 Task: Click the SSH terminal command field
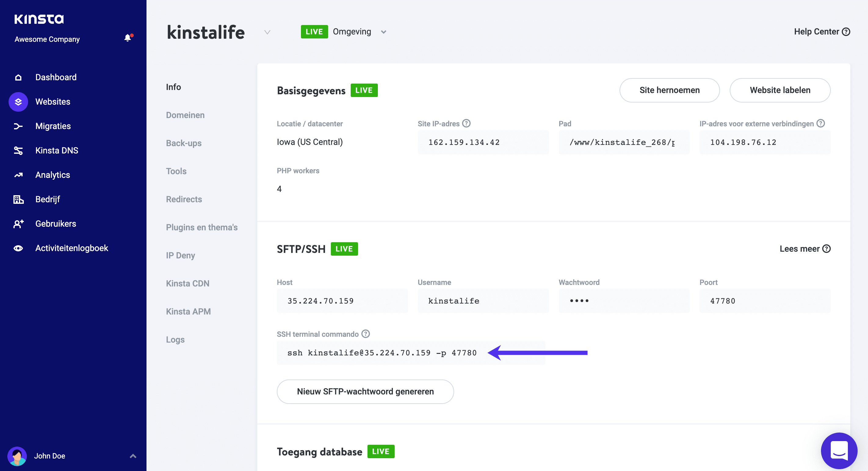coord(411,353)
